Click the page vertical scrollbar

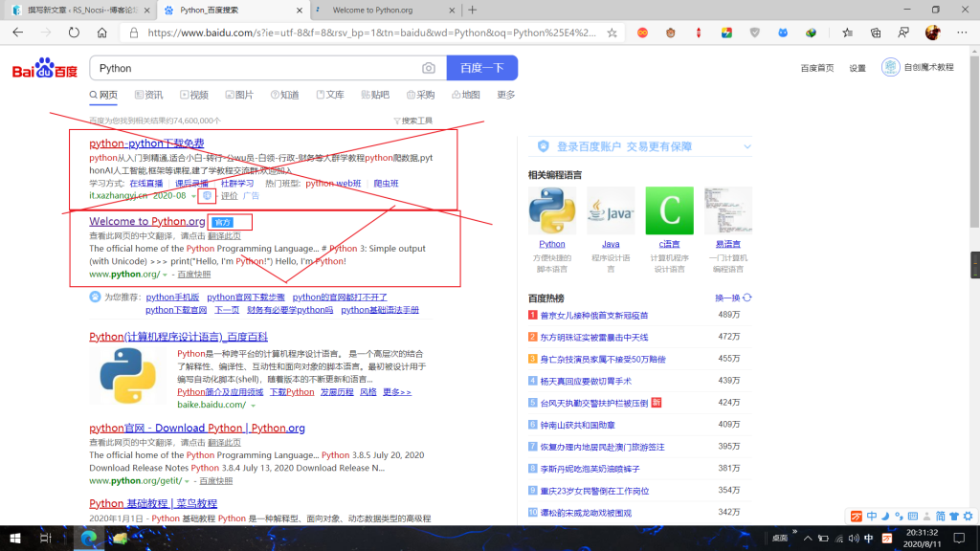click(x=974, y=143)
